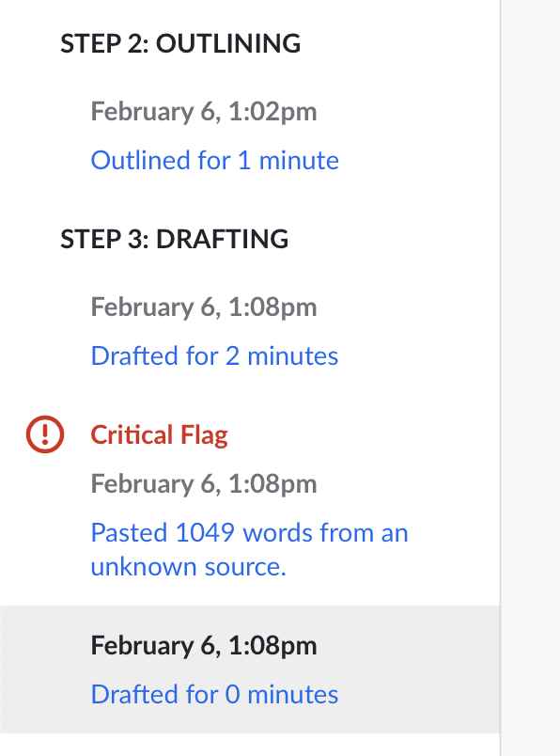Click the word 'Outlined' in the outlining link

[x=140, y=160]
